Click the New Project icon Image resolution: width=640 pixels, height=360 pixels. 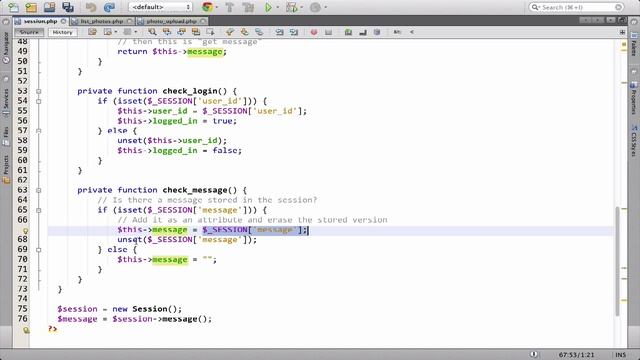tap(31, 7)
